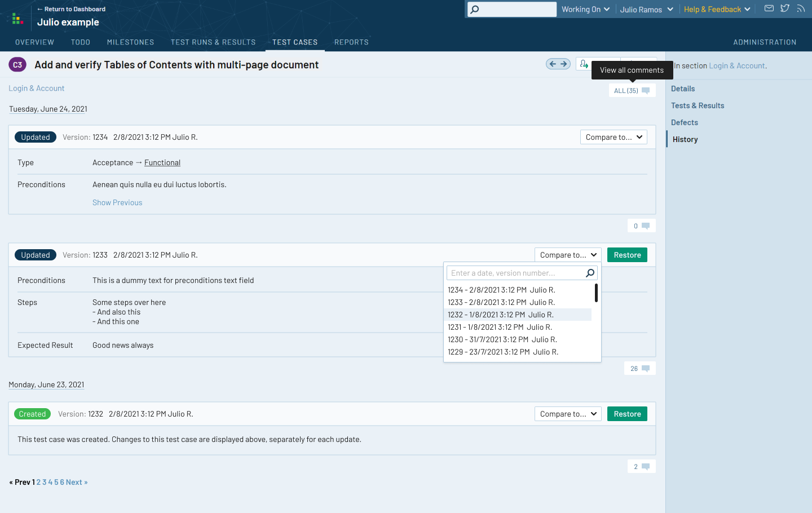Image resolution: width=812 pixels, height=513 pixels.
Task: Restore version 1233
Action: pos(627,255)
